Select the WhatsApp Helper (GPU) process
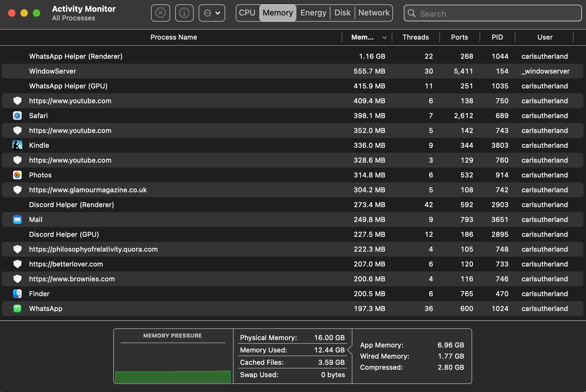Image resolution: width=586 pixels, height=392 pixels. (x=293, y=86)
